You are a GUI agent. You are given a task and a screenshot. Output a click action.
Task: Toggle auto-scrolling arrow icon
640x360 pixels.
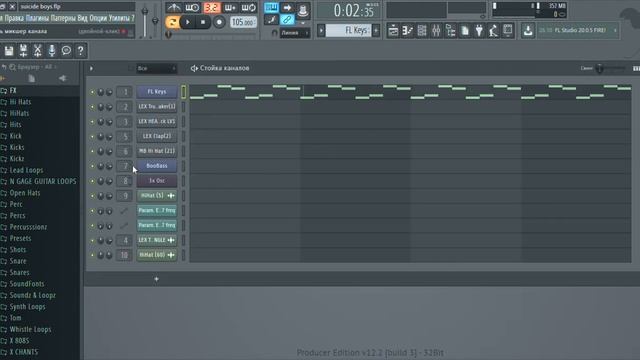[x=287, y=7]
